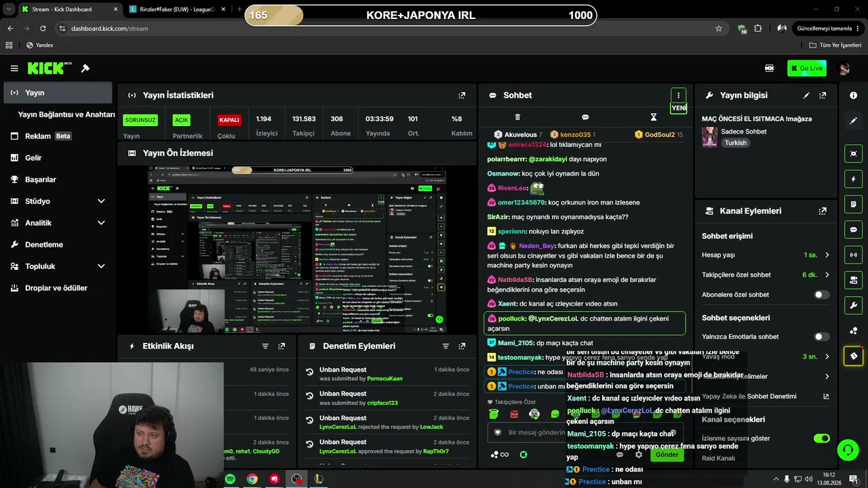Open Yapay Zeka ile Sohbet Denetimi link
This screenshot has width=868, height=488.
(766, 396)
